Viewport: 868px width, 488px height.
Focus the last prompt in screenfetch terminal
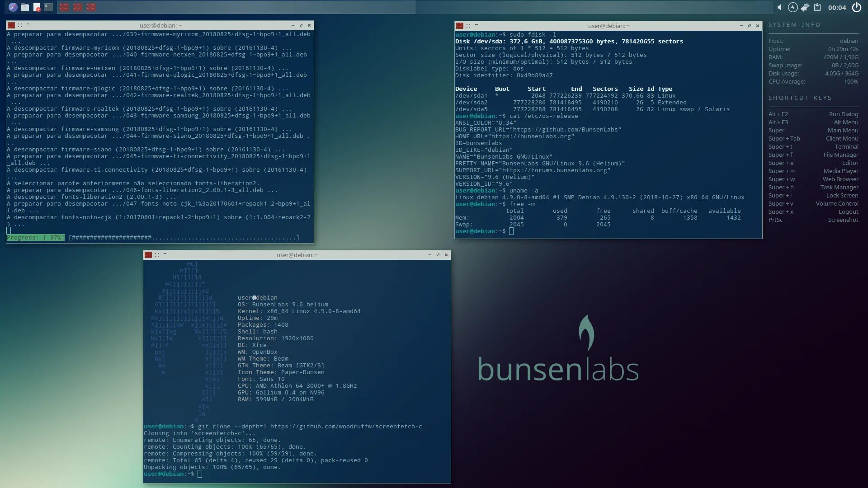click(x=200, y=474)
